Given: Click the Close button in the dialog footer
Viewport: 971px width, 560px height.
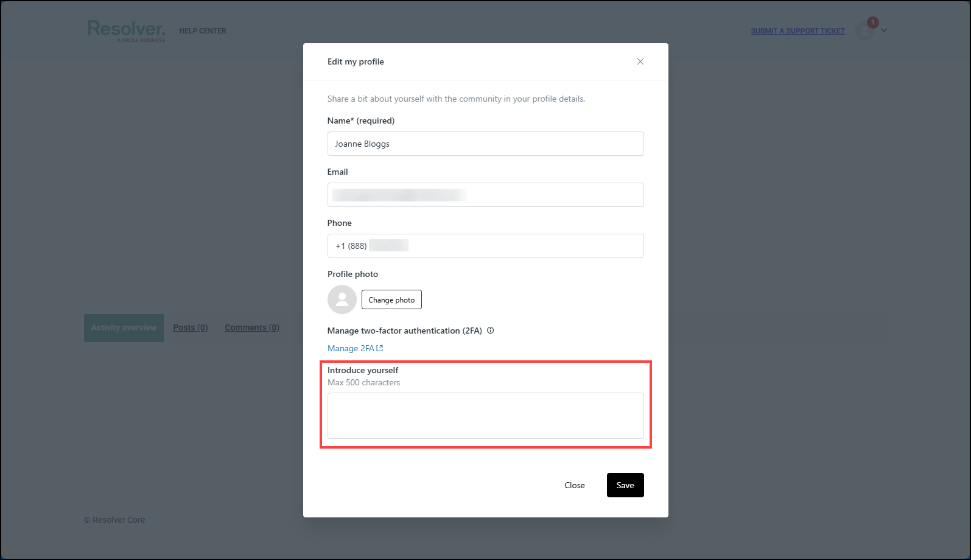Looking at the screenshot, I should click(575, 485).
